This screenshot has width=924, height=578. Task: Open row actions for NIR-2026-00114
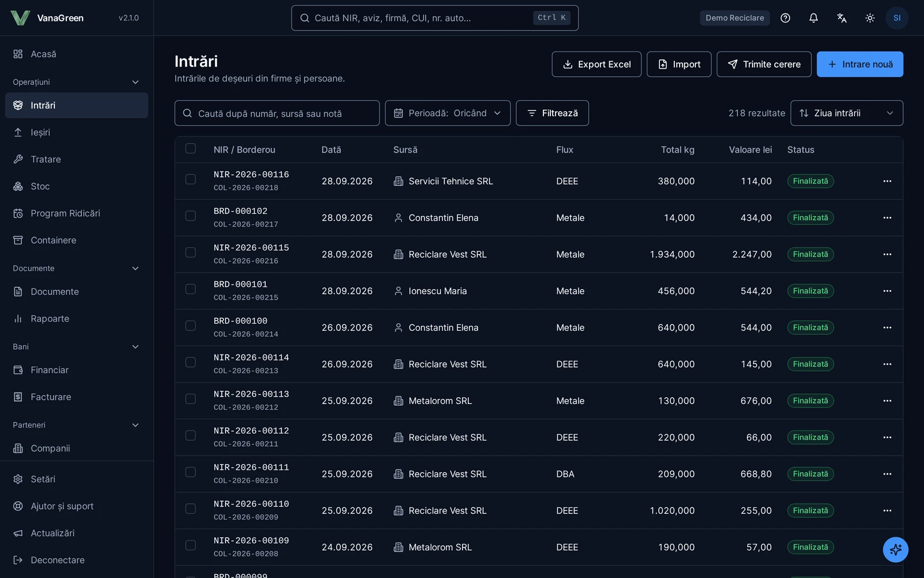tap(887, 364)
